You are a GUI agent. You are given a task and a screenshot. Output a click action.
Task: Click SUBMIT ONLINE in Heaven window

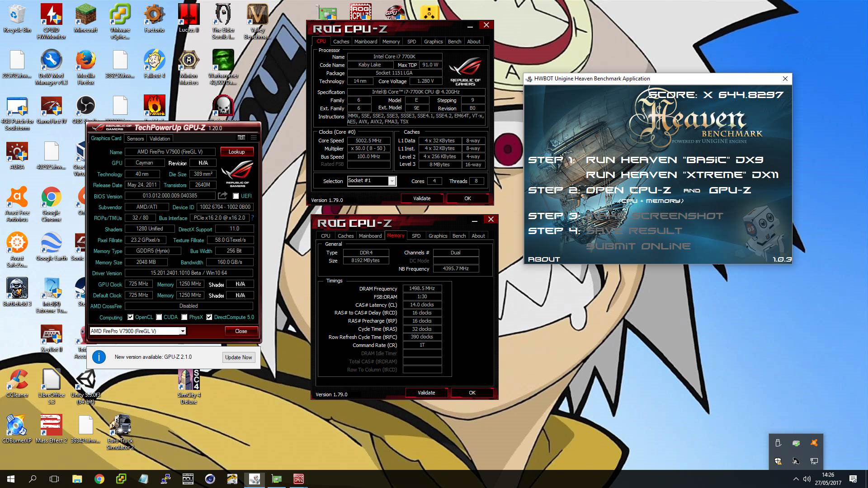click(x=638, y=246)
